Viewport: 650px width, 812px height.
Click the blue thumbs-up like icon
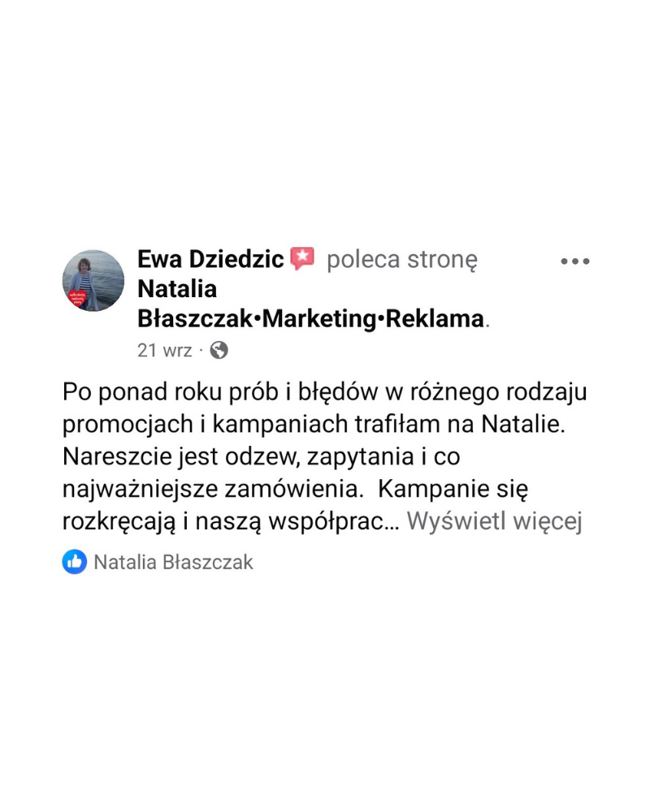75,561
